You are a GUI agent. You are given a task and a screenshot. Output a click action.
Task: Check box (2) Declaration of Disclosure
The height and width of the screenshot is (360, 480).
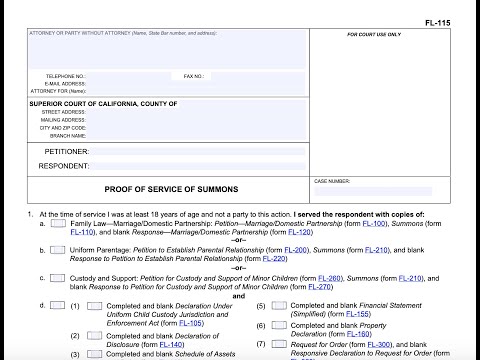(x=94, y=336)
